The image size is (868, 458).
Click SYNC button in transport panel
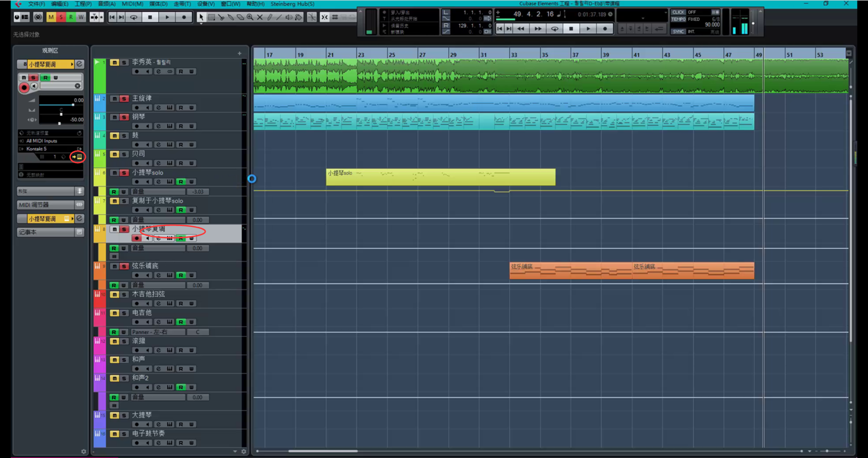pos(678,32)
